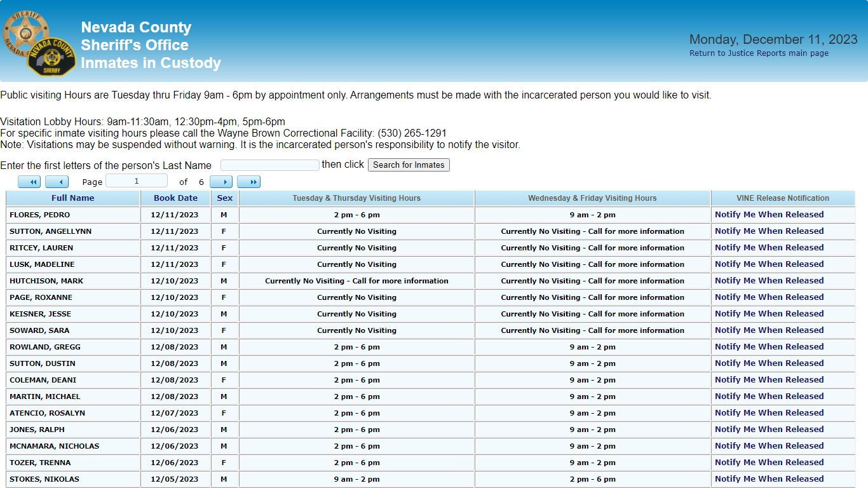This screenshot has height=488, width=868.
Task: Select the name MCNAMARA, NICHOLAS
Action: pyautogui.click(x=54, y=446)
